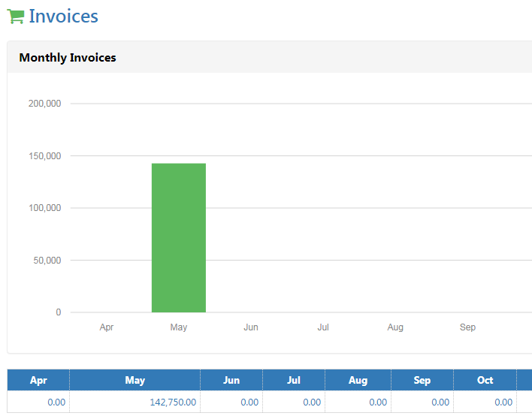This screenshot has width=532, height=419.
Task: Click the Oct table column header
Action: point(485,380)
